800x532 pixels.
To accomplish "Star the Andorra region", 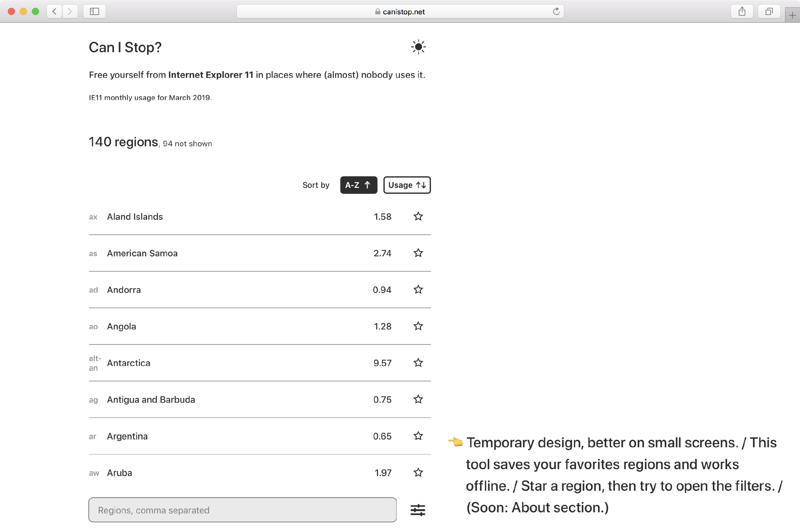I will pos(418,290).
